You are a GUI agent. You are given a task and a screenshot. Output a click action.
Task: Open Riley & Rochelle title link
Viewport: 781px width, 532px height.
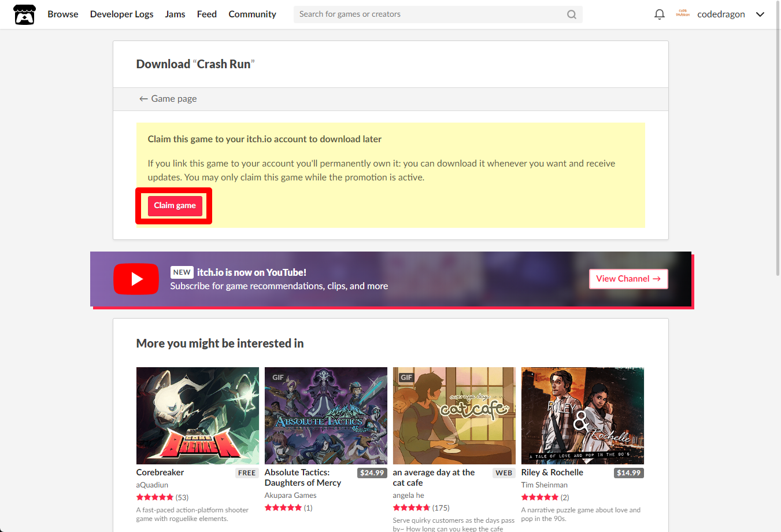pyautogui.click(x=552, y=472)
